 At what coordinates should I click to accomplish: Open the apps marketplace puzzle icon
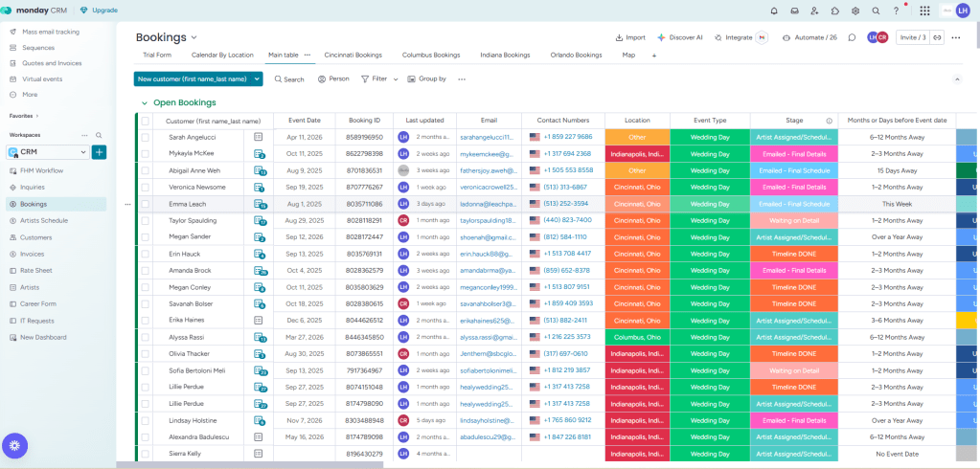834,11
